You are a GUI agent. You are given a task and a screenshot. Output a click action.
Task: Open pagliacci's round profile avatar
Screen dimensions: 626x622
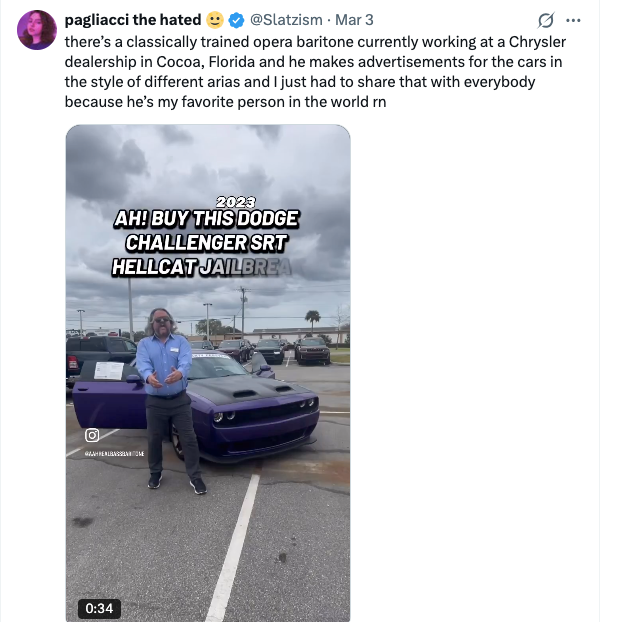click(x=37, y=30)
